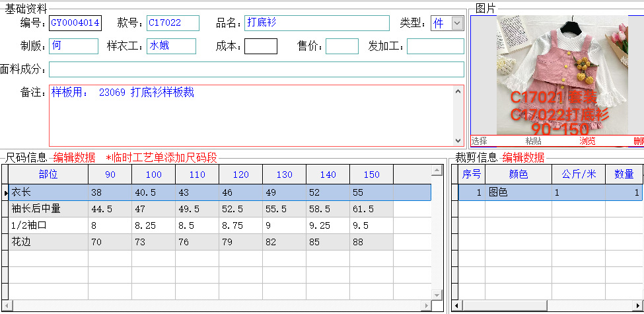Screen dimensions: 644x314
Task: Click the 数量 column header
Action: [624, 175]
